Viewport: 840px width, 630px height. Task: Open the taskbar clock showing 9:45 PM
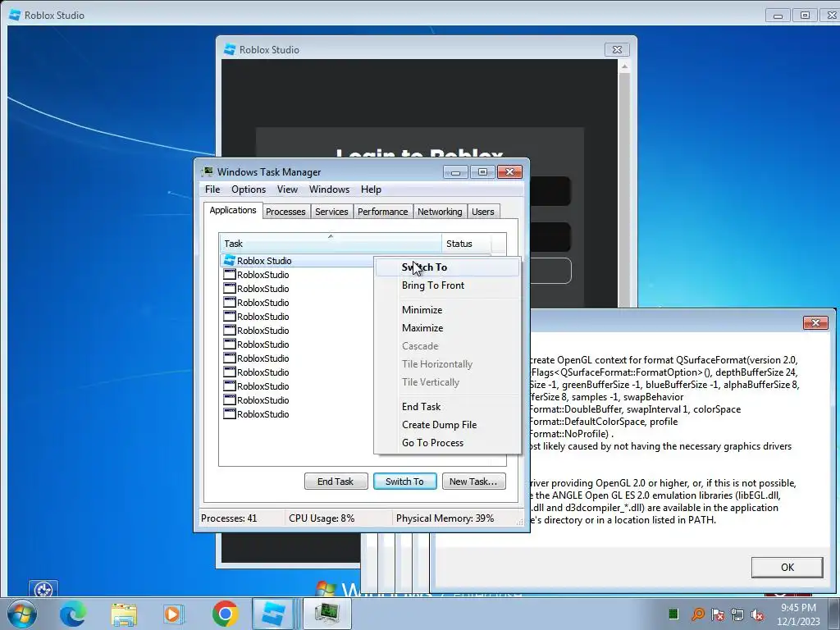coord(798,614)
